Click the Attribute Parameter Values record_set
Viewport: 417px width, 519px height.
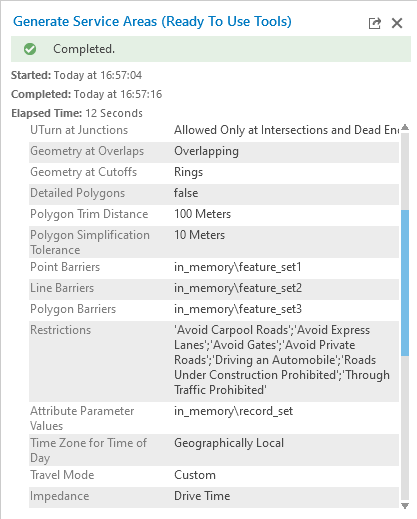pos(233,411)
